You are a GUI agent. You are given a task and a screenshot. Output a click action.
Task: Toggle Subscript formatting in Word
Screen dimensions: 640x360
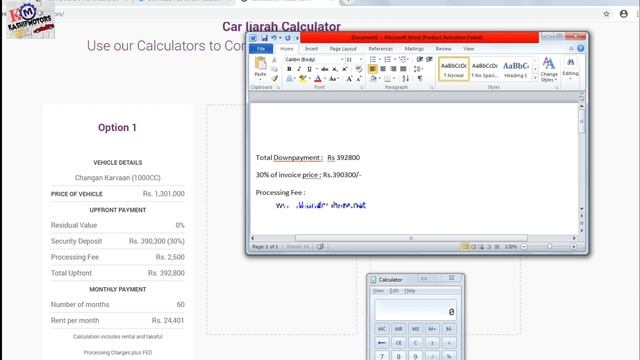click(335, 69)
